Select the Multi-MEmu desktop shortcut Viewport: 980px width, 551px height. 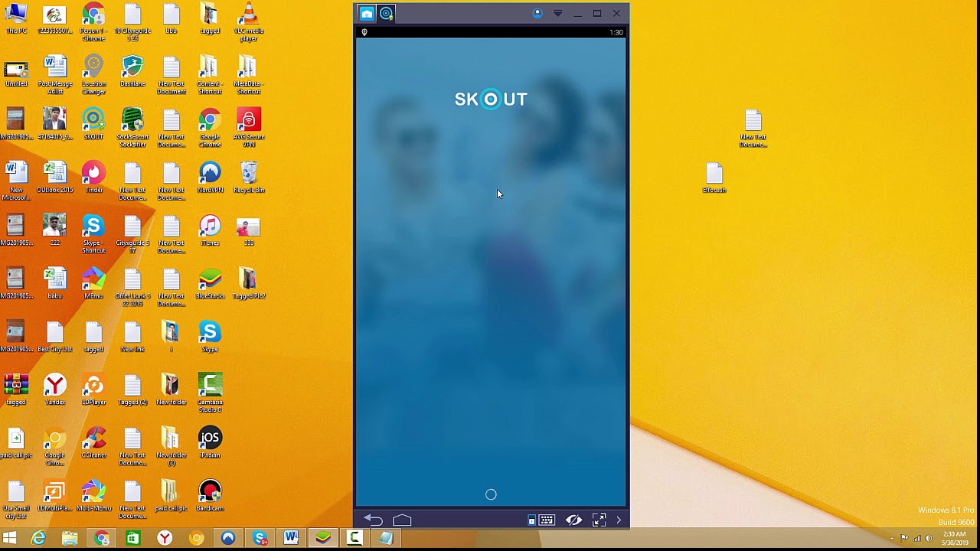pos(93,495)
